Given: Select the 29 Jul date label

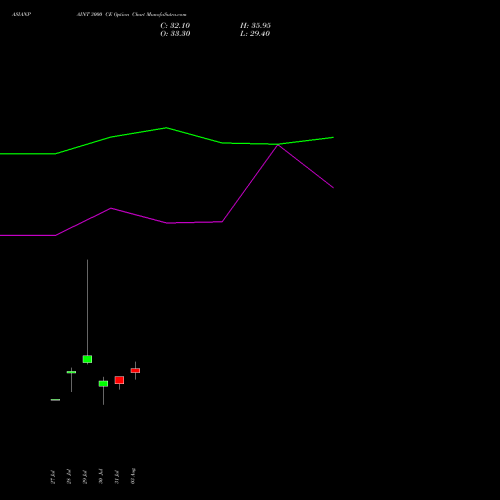Looking at the screenshot, I should pos(85,477).
